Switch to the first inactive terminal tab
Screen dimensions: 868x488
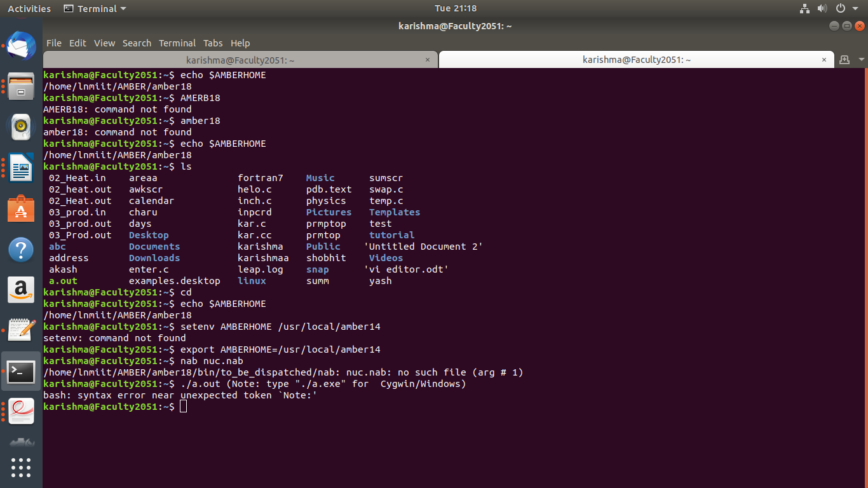tap(240, 60)
